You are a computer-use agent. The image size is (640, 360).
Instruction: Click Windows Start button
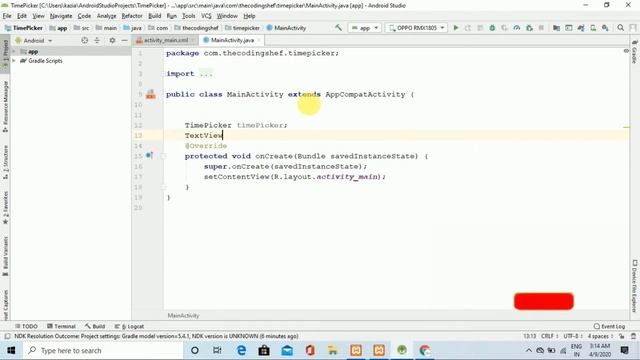click(x=11, y=350)
